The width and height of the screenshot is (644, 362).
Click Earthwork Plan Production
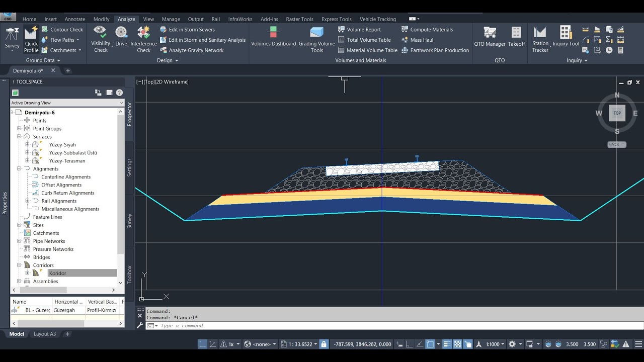coord(435,50)
